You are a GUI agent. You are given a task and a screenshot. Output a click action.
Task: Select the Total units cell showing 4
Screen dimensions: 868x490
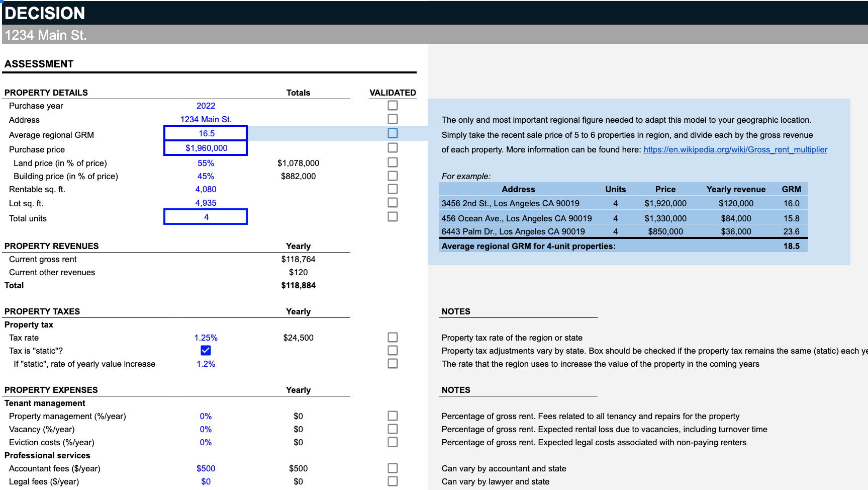pyautogui.click(x=205, y=216)
